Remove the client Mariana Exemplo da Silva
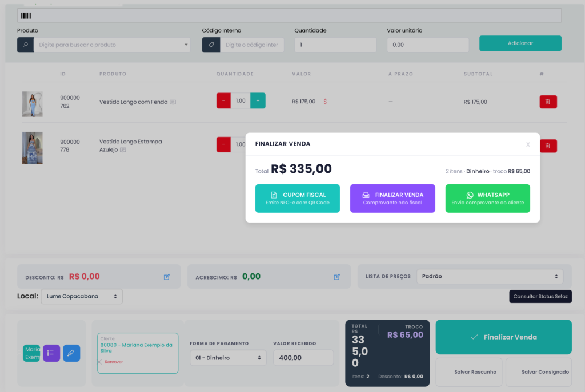 (110, 362)
